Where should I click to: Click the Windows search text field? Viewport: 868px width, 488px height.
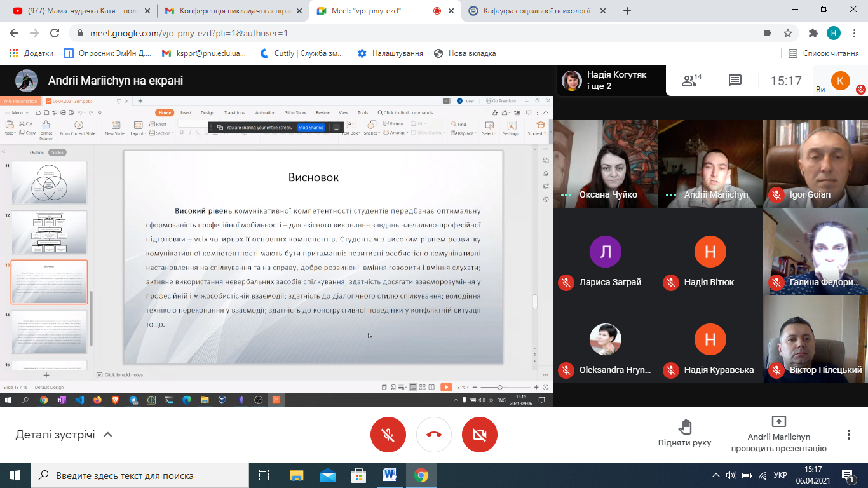tap(140, 475)
